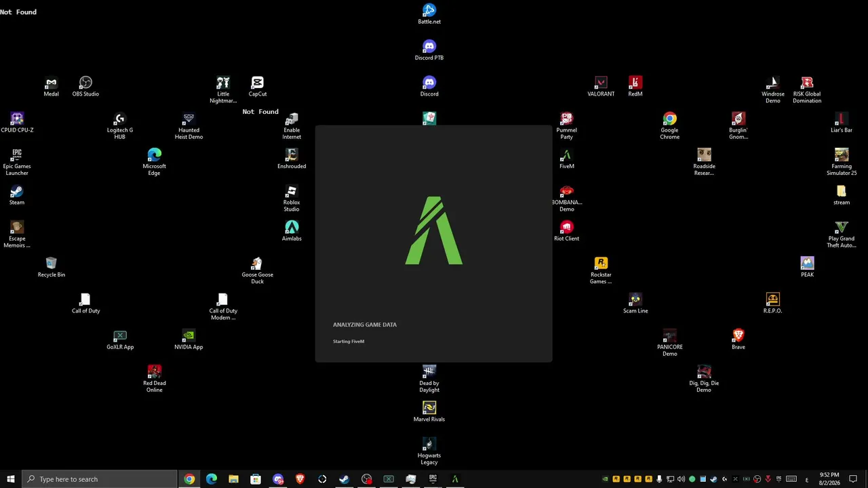868x488 pixels.
Task: Open the network icon in the system tray
Action: [670, 479]
